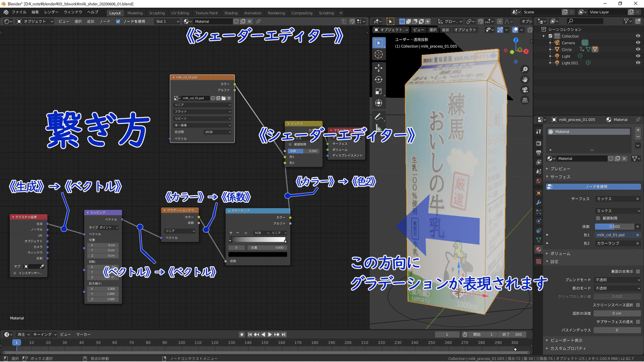This screenshot has width=644, height=362.
Task: Open the Tool properties tab
Action: 538,132
